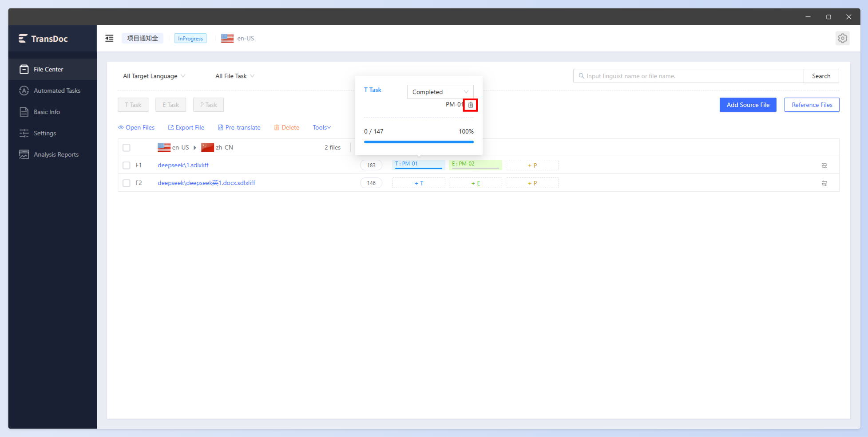Click the trash icon next to PM-01

pos(471,105)
